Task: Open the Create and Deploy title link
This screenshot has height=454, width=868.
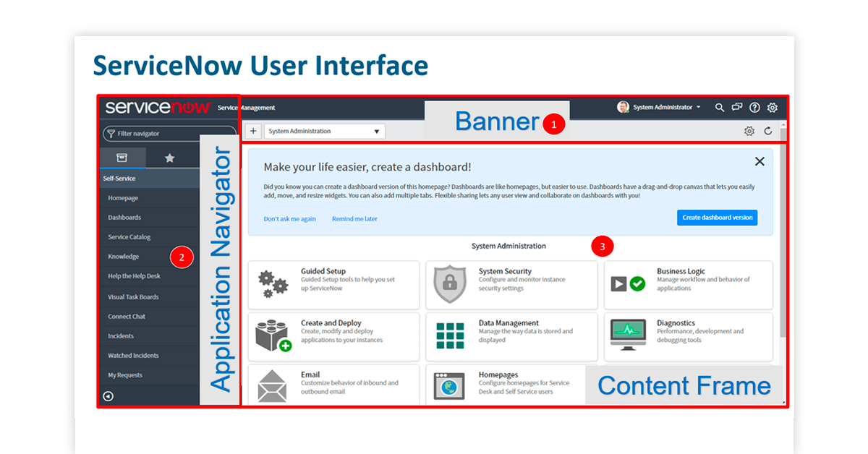Action: tap(331, 323)
